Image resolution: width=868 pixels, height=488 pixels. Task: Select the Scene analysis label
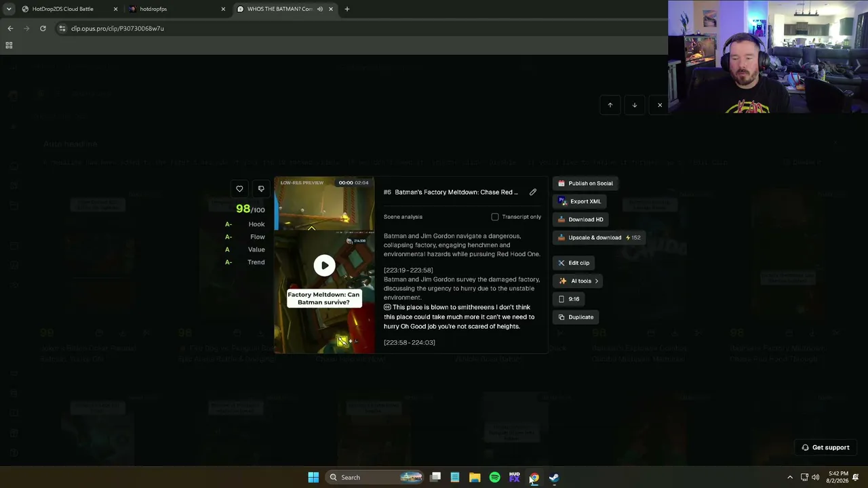point(403,217)
